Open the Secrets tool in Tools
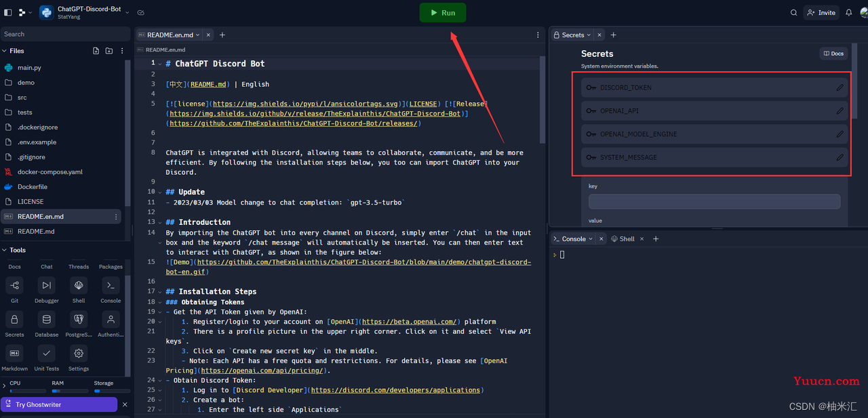 14,324
